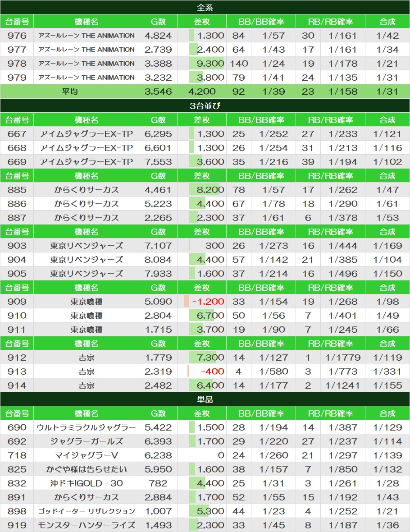Select the machine name in row 977
Viewport: 410px width, 532px height.
click(x=86, y=50)
